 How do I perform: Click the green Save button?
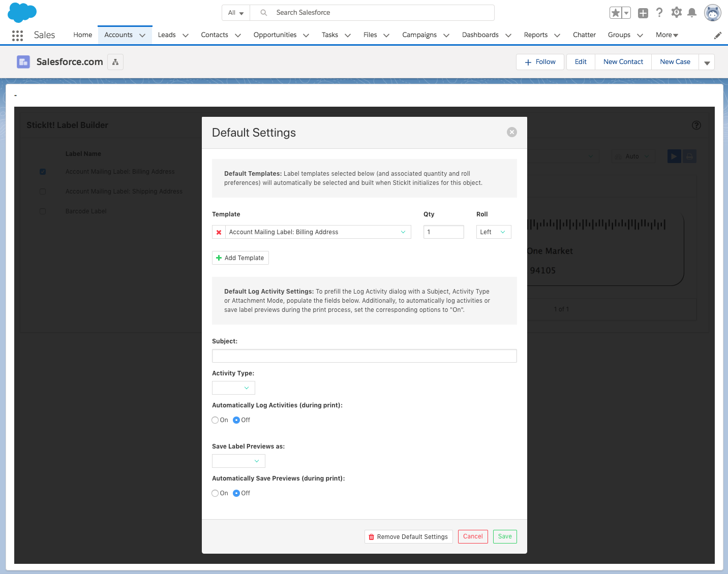505,536
